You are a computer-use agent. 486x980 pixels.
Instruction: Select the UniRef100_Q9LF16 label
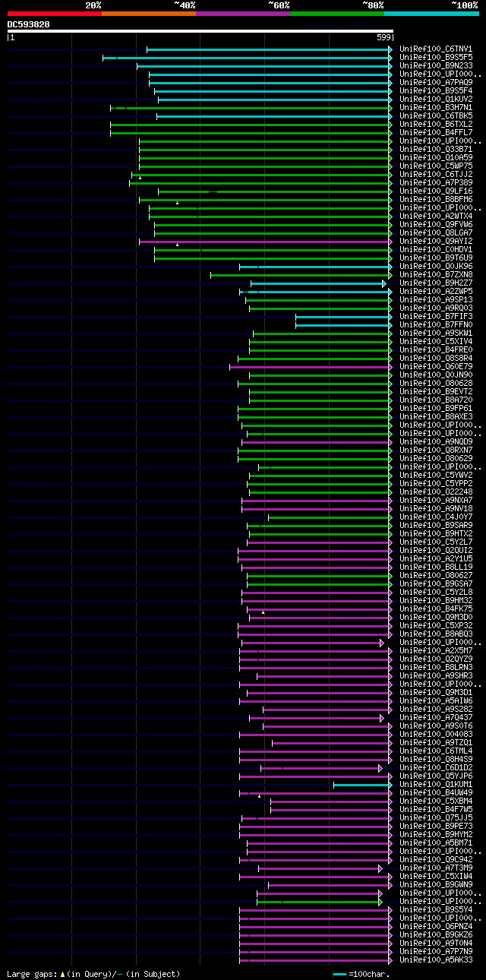click(436, 191)
